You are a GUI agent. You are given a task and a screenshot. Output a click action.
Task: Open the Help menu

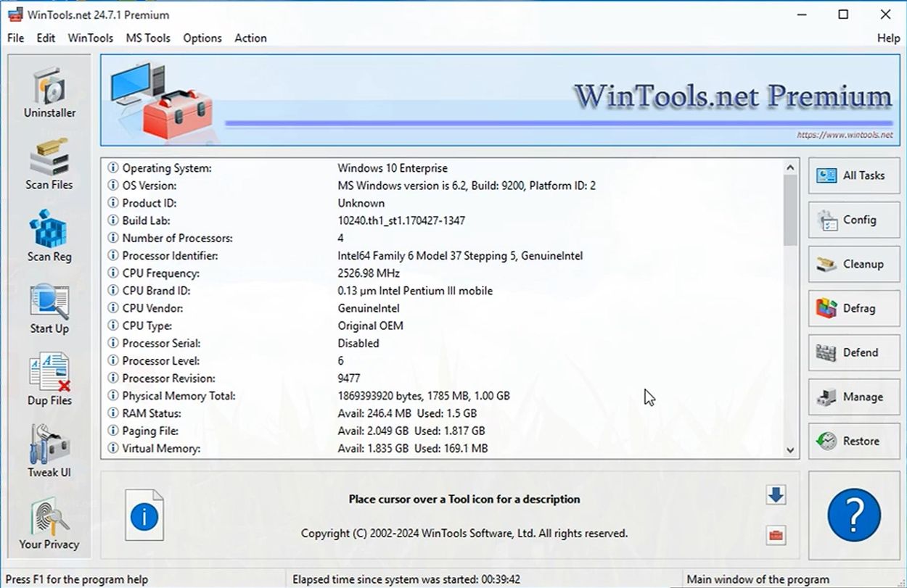(x=888, y=38)
